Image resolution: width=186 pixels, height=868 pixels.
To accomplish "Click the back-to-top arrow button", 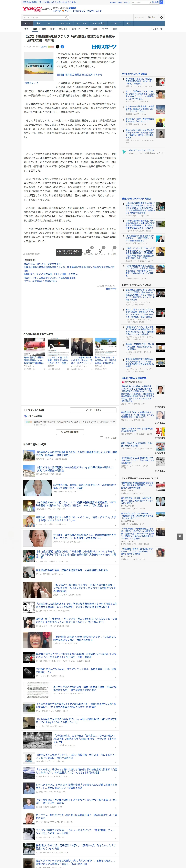I will (x=180, y=536).
